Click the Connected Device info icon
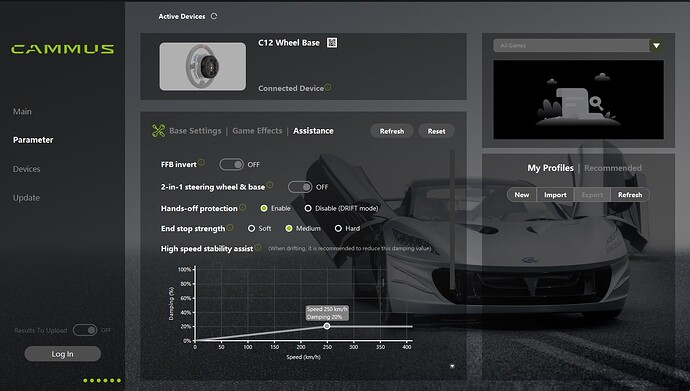Screen dimensions: 690x391 (x=328, y=88)
